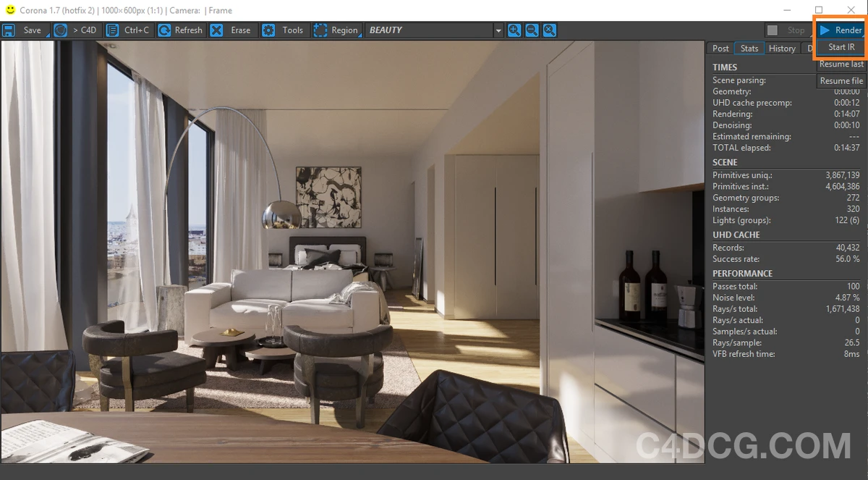868x480 pixels.
Task: Pick the Resume file option
Action: coord(841,81)
